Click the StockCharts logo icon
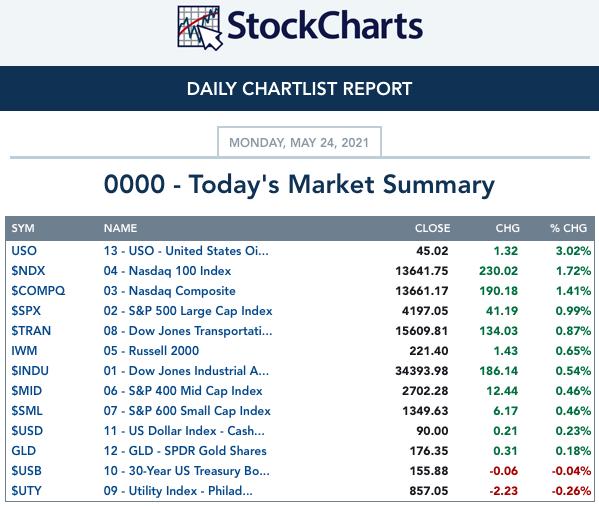The width and height of the screenshot is (599, 506). (x=199, y=28)
